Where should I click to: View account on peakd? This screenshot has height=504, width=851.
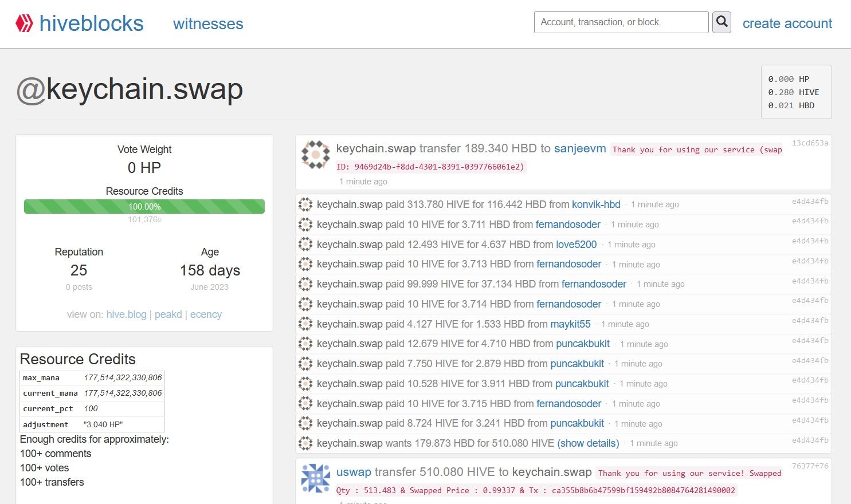coord(168,314)
